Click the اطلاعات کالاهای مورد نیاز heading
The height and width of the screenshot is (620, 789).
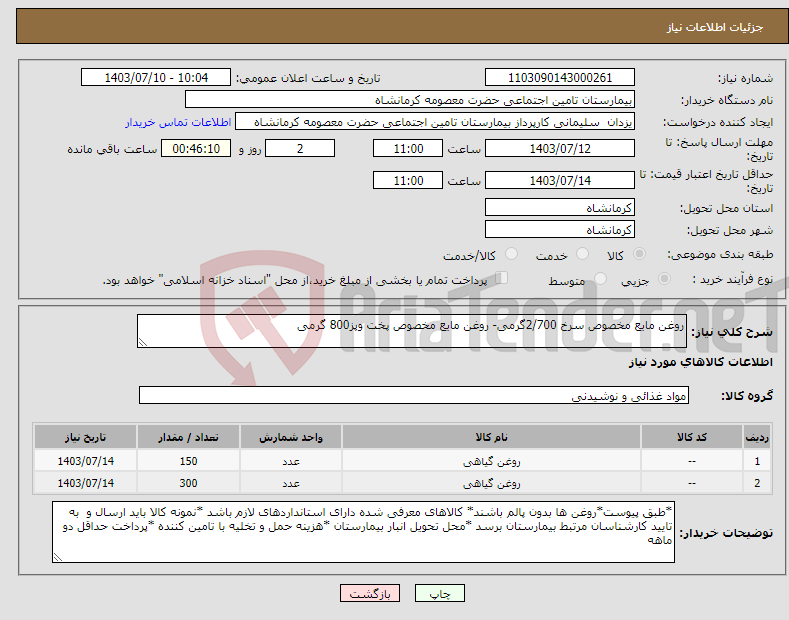tap(700, 362)
